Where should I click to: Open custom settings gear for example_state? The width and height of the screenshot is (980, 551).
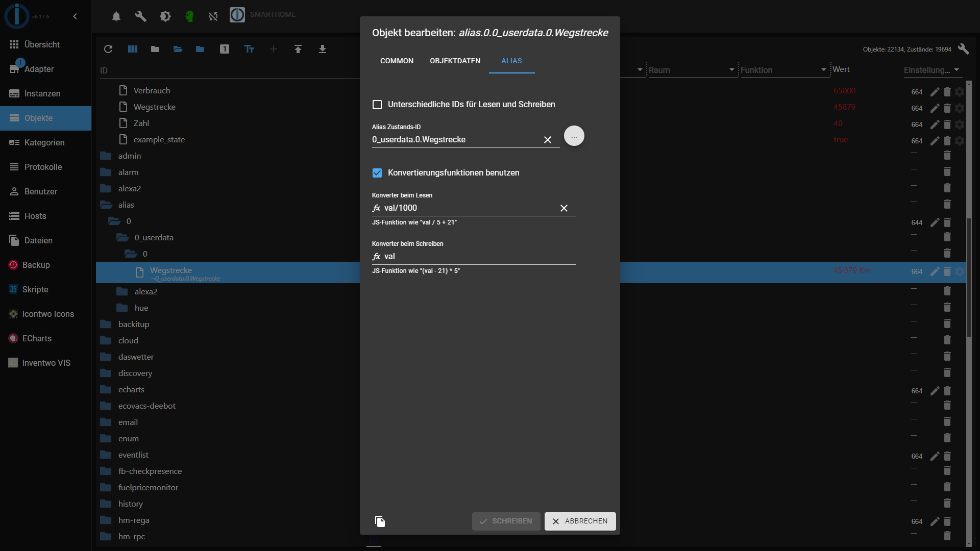960,141
